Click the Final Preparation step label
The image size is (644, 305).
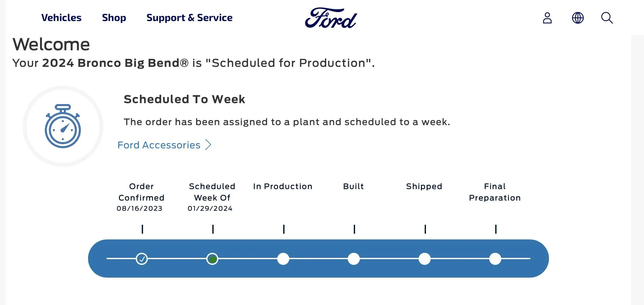(x=495, y=192)
